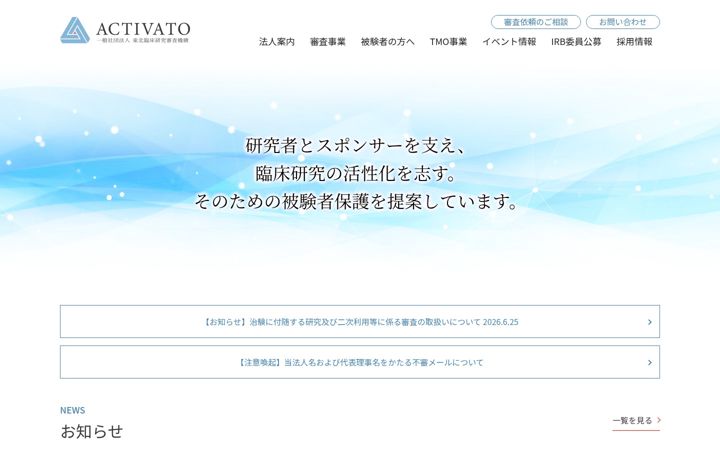
Task: Click hero line 臨床研究の活性化を志す。
Action: (356, 174)
